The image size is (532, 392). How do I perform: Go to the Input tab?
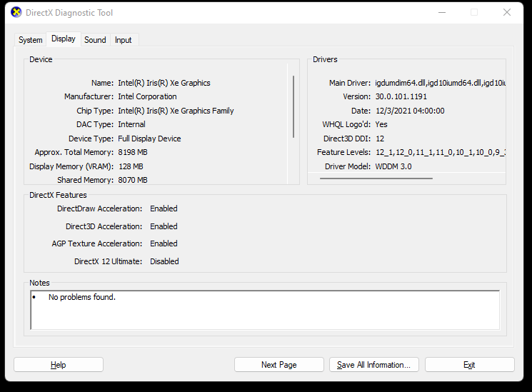pyautogui.click(x=123, y=40)
